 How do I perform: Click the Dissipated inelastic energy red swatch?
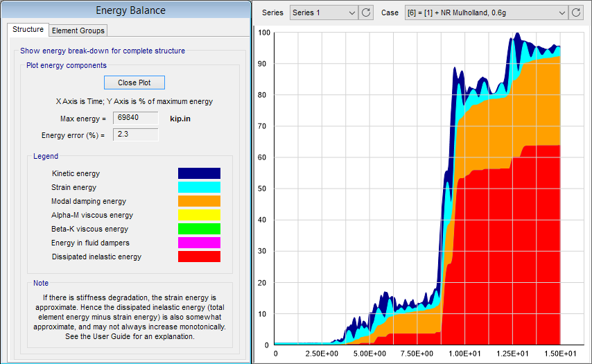click(x=199, y=257)
